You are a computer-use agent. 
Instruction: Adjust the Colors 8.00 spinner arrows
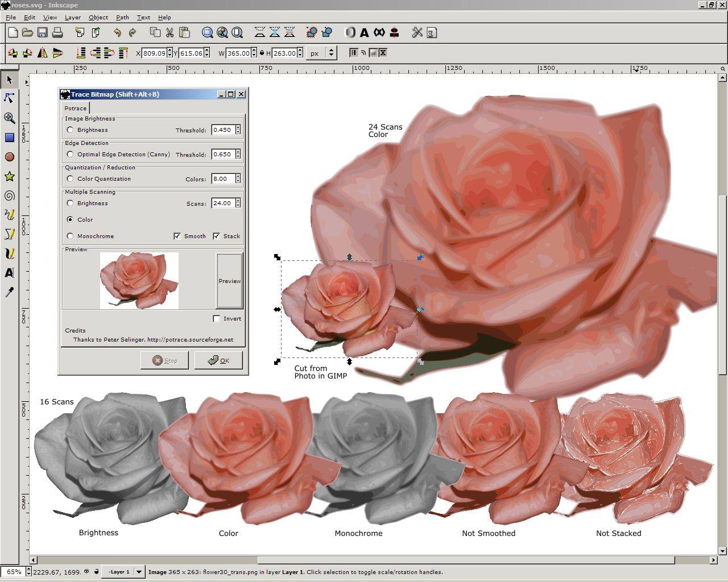pos(238,178)
